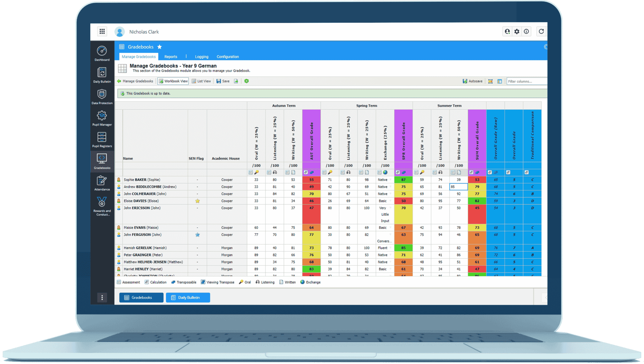Switch to List View mode
The image size is (644, 364).
click(x=201, y=81)
